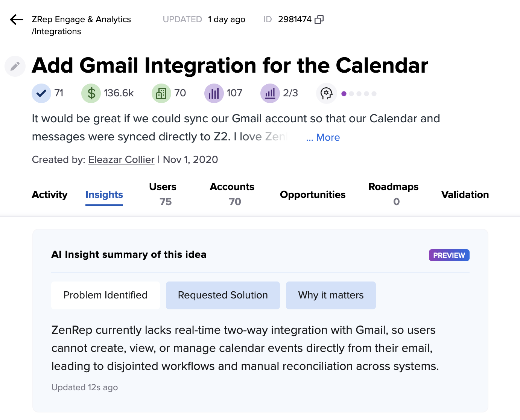Click the AI head gear icon

[326, 93]
